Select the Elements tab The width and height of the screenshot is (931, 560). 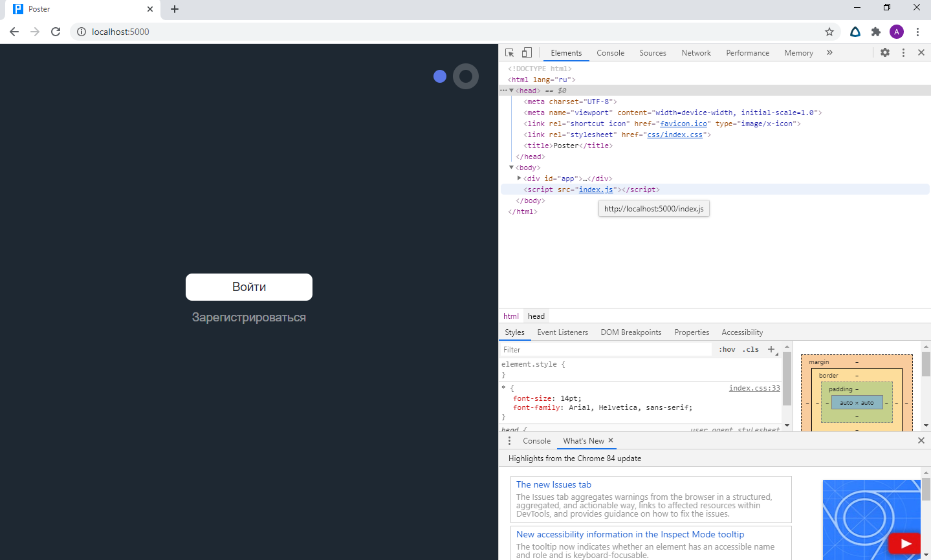[x=566, y=53]
